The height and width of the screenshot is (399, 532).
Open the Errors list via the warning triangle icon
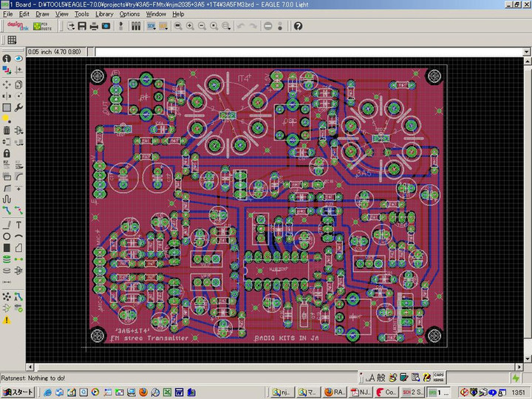[x=6, y=319]
